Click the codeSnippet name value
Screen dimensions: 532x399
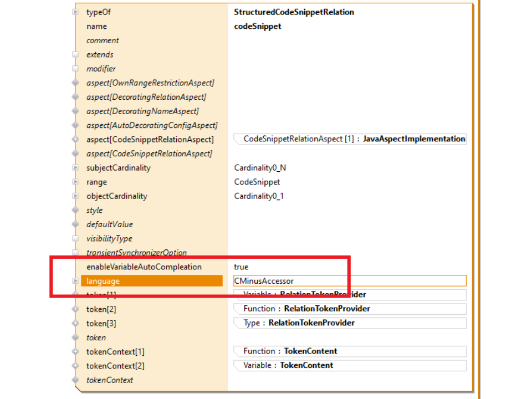click(258, 27)
